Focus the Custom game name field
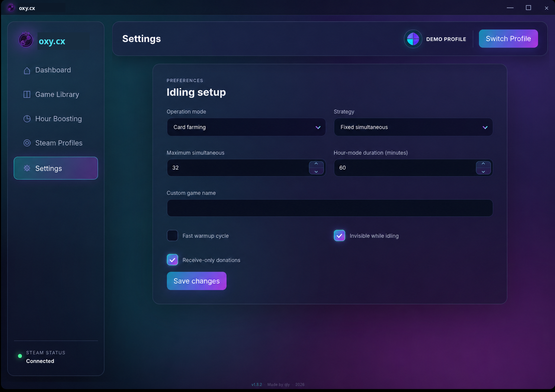555x392 pixels. point(330,208)
